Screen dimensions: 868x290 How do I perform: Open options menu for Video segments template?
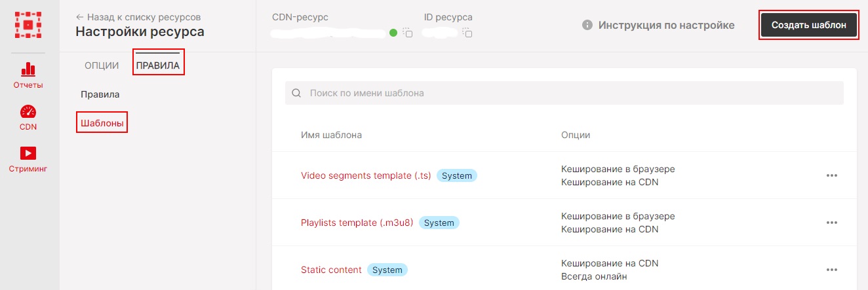(x=832, y=175)
